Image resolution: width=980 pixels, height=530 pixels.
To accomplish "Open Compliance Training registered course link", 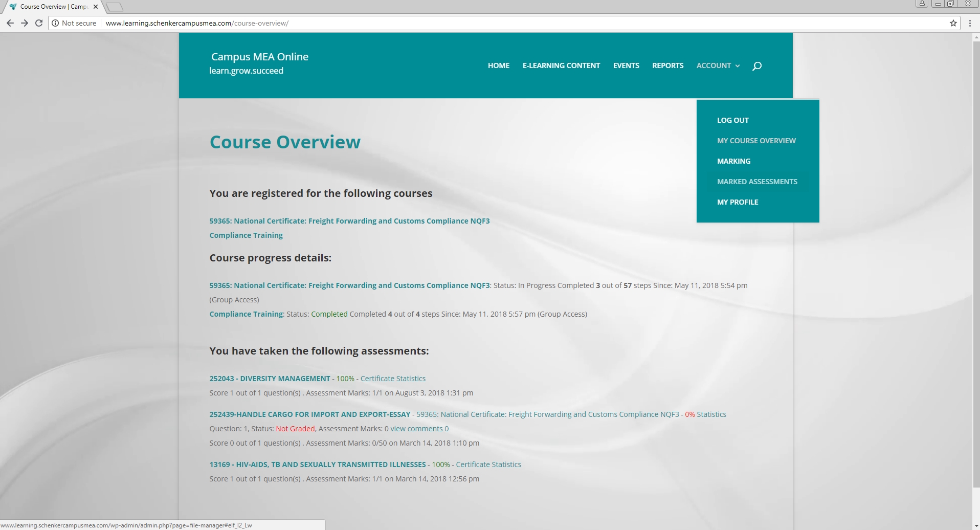I will click(x=246, y=235).
